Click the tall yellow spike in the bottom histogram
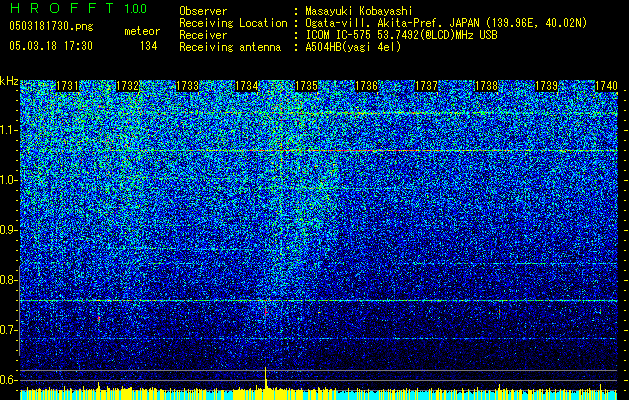The height and width of the screenshot is (400, 629). [266, 378]
